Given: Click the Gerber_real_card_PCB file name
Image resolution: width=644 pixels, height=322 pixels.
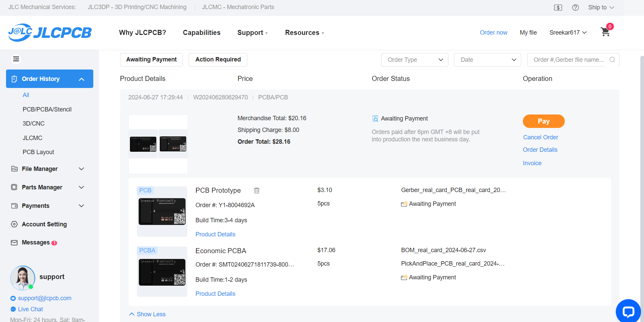Looking at the screenshot, I should (x=453, y=190).
